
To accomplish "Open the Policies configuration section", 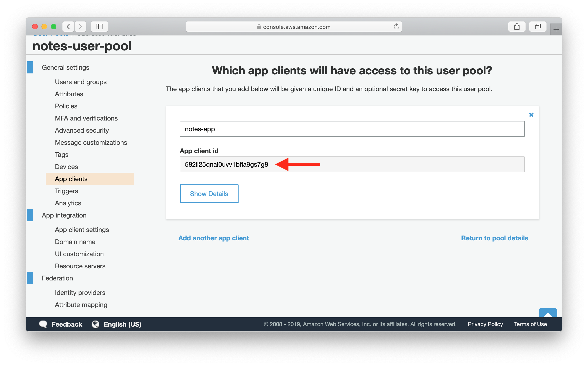I will [x=66, y=106].
